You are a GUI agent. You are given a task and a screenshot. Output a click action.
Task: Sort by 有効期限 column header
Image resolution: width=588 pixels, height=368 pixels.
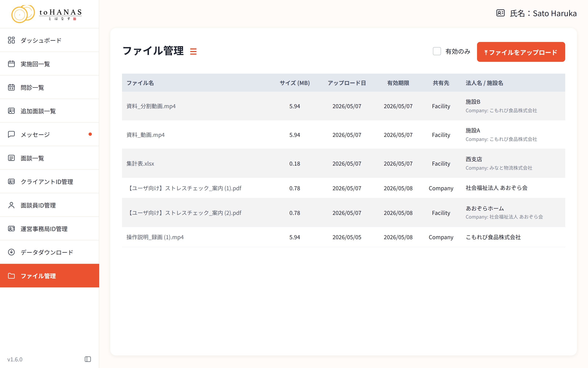[x=398, y=83]
